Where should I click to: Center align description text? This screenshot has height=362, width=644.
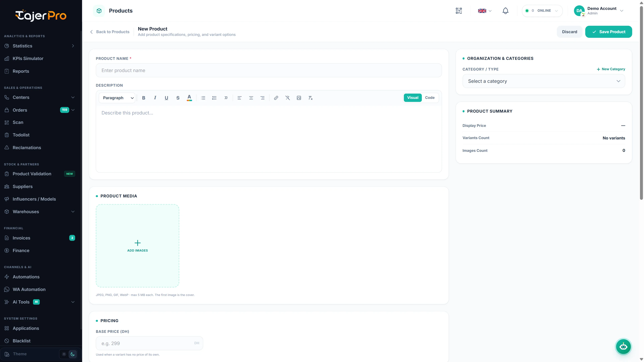[x=251, y=98]
